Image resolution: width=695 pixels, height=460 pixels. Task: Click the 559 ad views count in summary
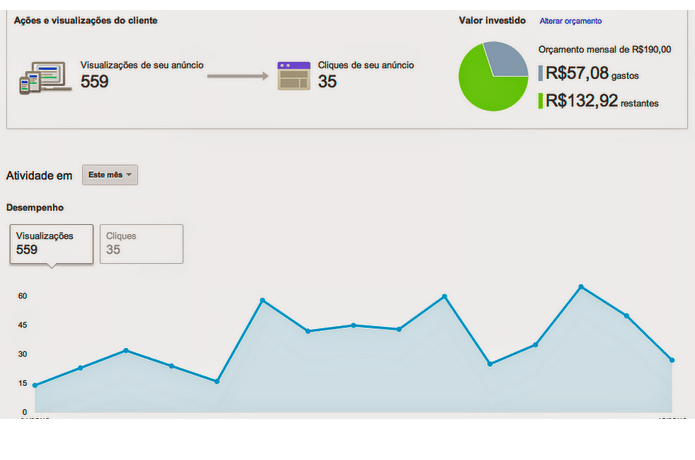tap(94, 82)
